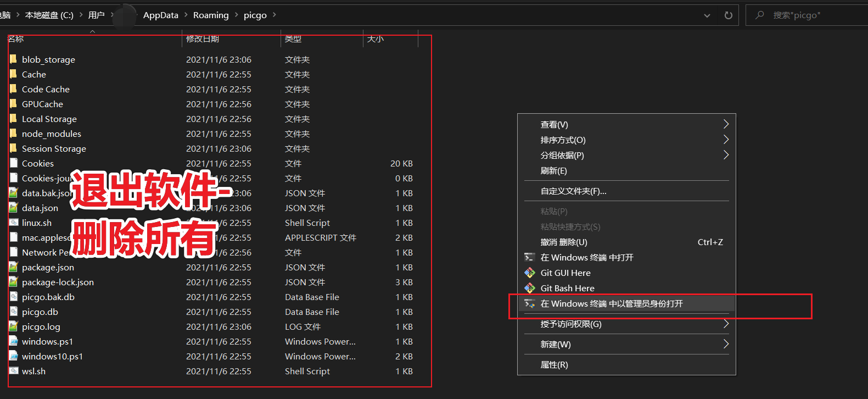Click the Cache folder icon

tap(13, 74)
